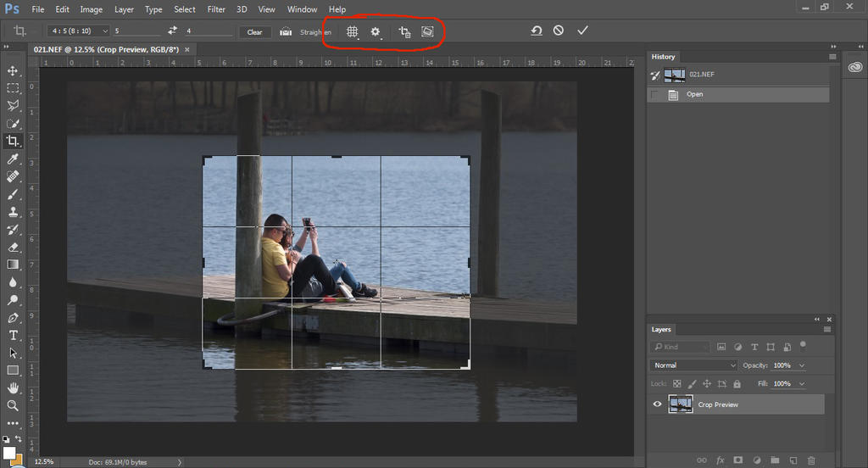
Task: Click the foreground color swatch
Action: [x=9, y=454]
